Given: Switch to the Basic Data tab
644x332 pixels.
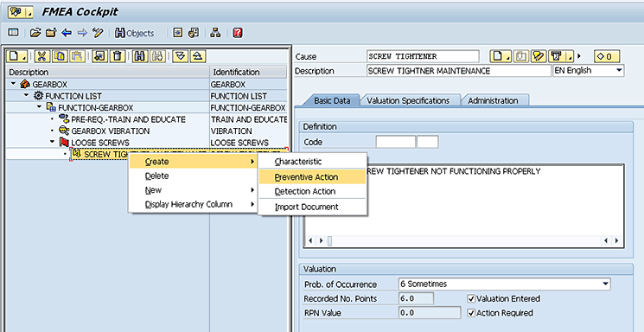Looking at the screenshot, I should point(332,100).
